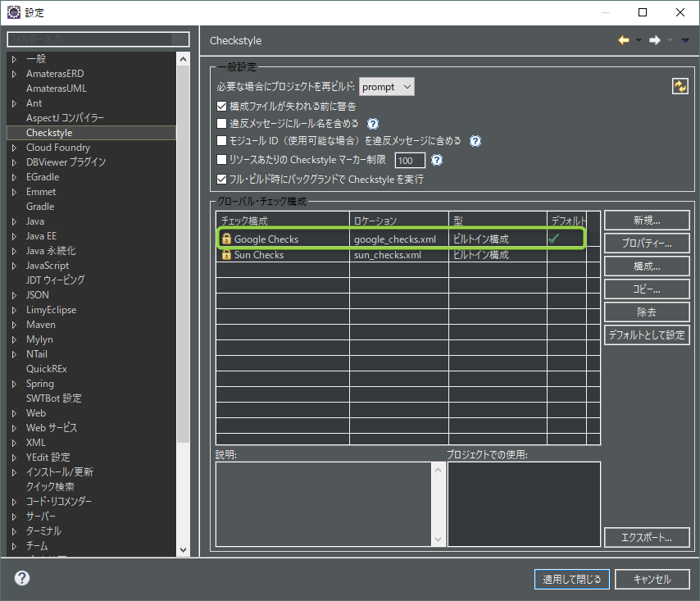Select クイック検索 in the tree
The width and height of the screenshot is (700, 601).
[50, 487]
